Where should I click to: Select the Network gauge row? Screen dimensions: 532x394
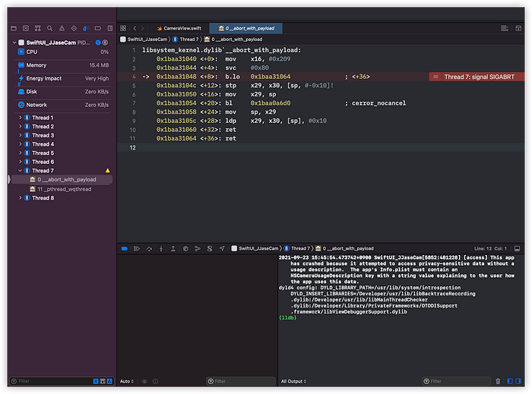(63, 105)
